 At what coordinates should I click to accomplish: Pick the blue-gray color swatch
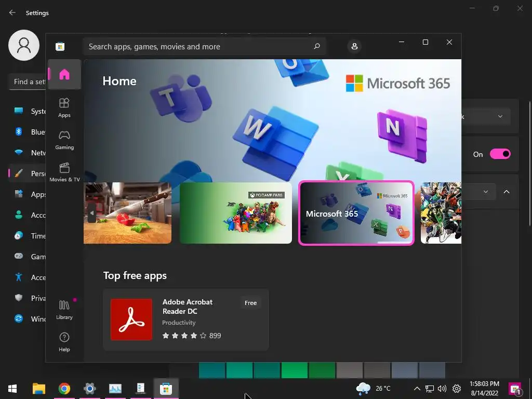(x=404, y=370)
